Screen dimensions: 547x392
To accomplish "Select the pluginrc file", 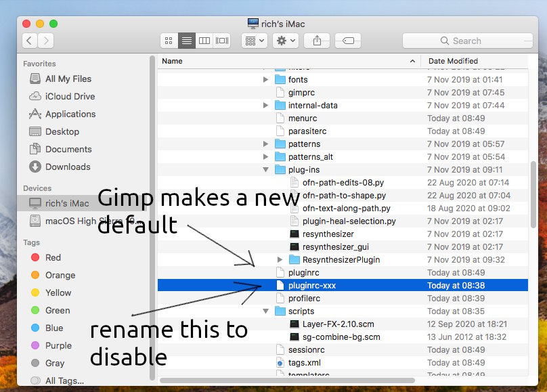I will click(343, 273).
